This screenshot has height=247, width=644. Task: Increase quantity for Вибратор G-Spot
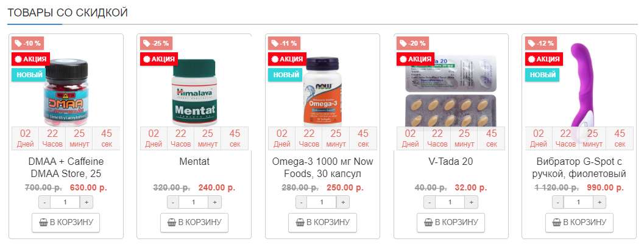coord(600,203)
